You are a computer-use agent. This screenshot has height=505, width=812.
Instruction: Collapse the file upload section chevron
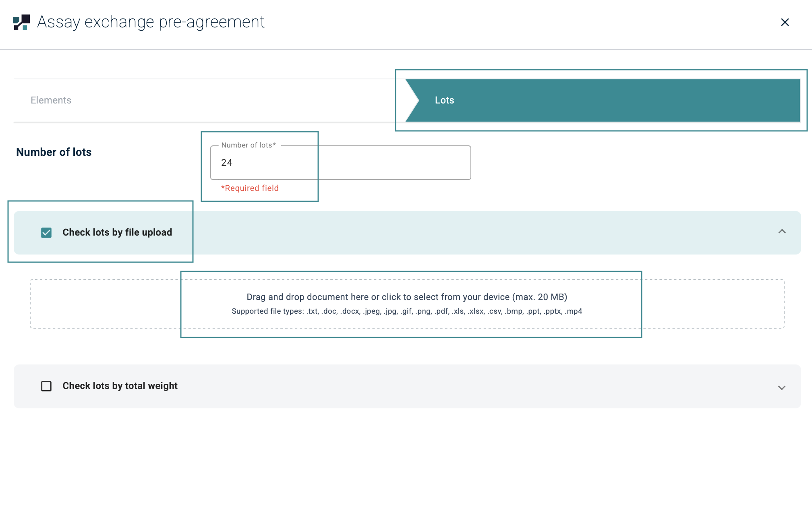(782, 232)
